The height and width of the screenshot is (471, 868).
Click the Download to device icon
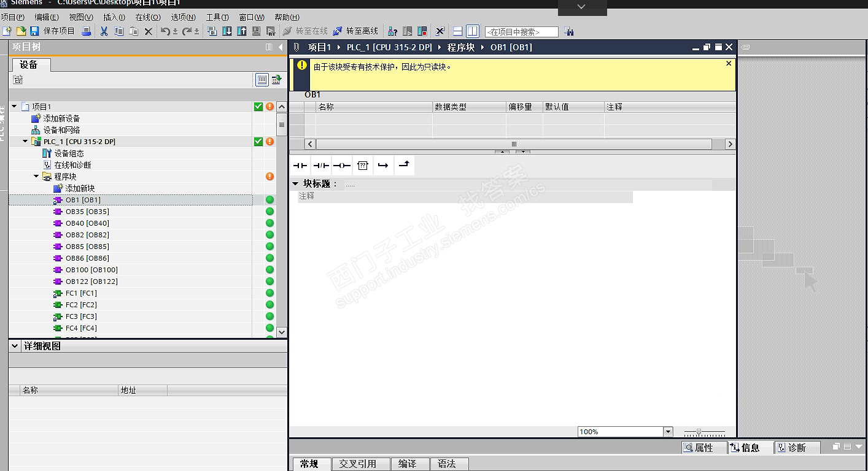point(227,31)
